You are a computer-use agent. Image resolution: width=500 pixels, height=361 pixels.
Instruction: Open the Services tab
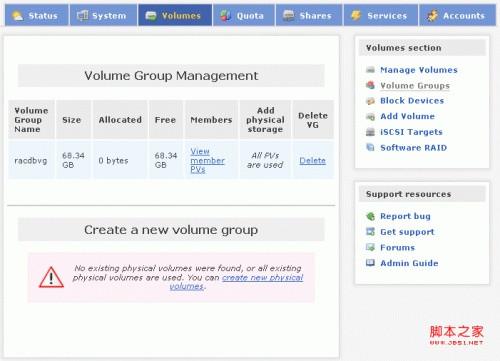tap(381, 15)
